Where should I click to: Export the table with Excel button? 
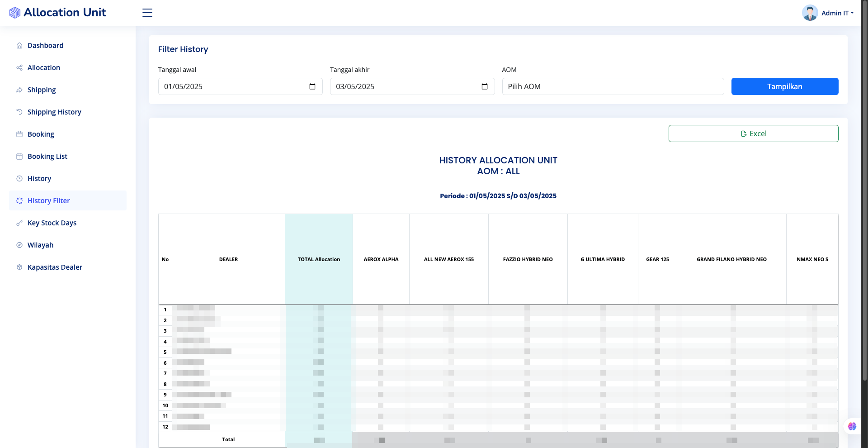[753, 133]
